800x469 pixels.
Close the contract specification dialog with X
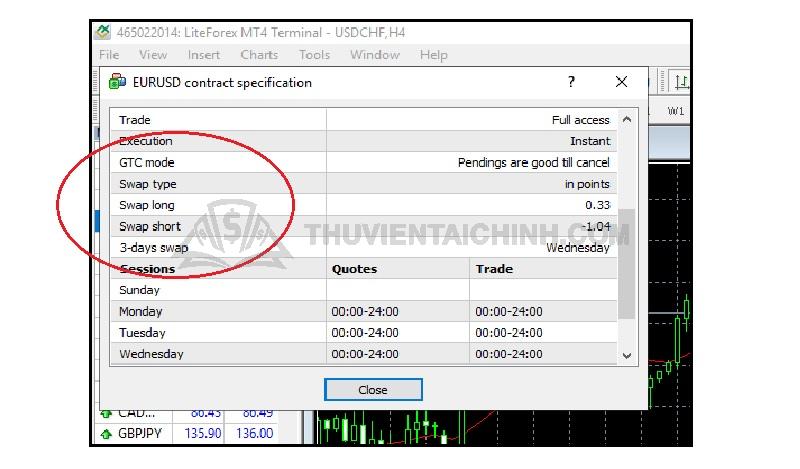(621, 82)
